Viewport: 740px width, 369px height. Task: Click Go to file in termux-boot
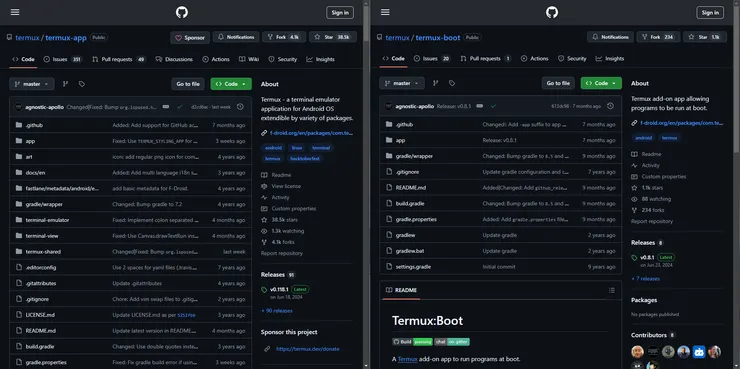coord(558,83)
